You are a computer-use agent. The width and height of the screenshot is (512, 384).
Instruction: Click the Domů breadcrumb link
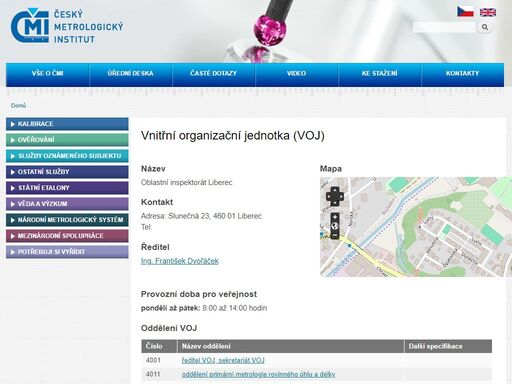click(18, 106)
